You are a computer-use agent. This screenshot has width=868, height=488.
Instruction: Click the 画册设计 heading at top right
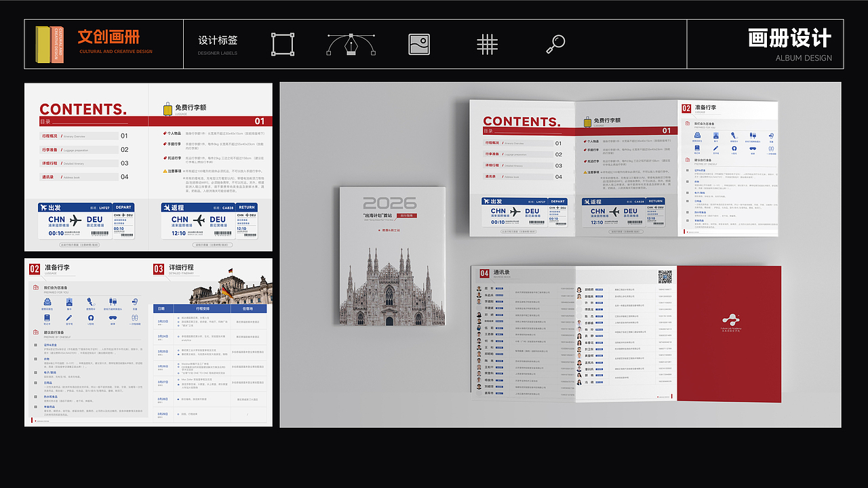[790, 38]
